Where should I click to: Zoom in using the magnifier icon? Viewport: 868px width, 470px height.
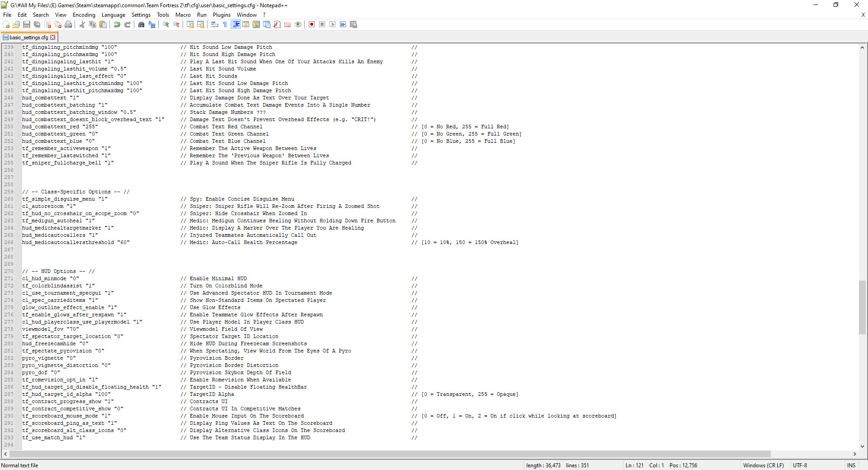point(165,24)
